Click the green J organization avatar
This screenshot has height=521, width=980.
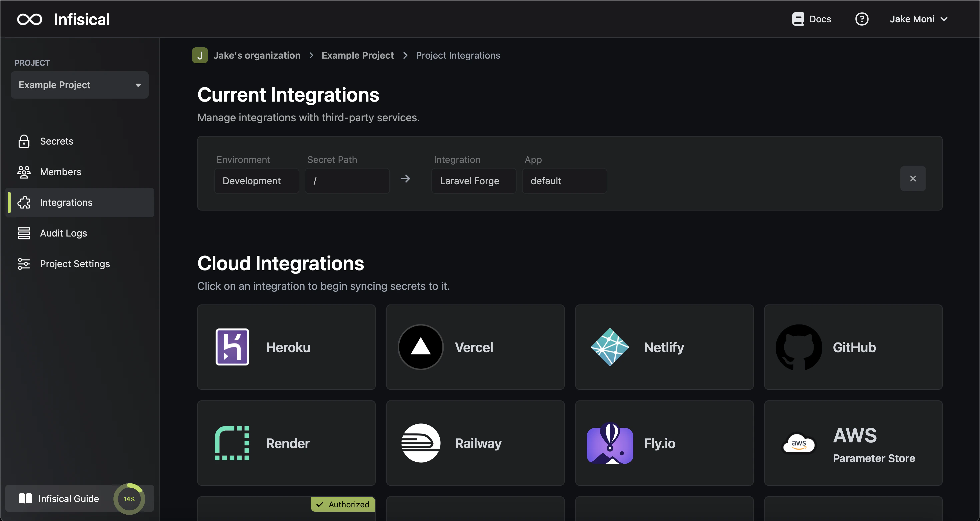coord(200,55)
